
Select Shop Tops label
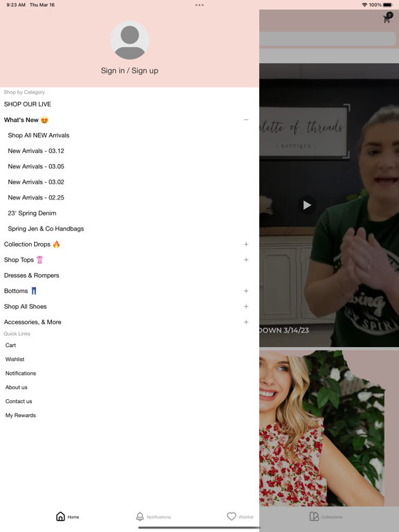coord(24,260)
